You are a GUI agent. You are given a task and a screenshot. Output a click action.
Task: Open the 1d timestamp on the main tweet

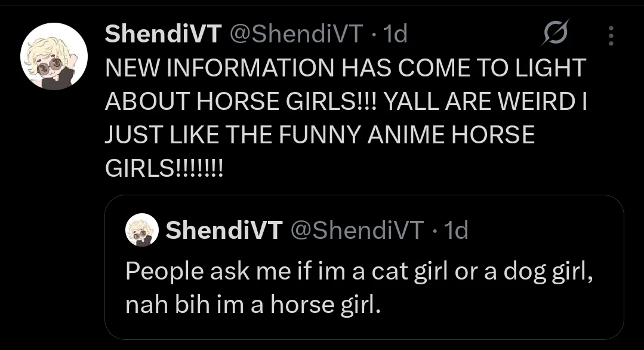pos(395,33)
